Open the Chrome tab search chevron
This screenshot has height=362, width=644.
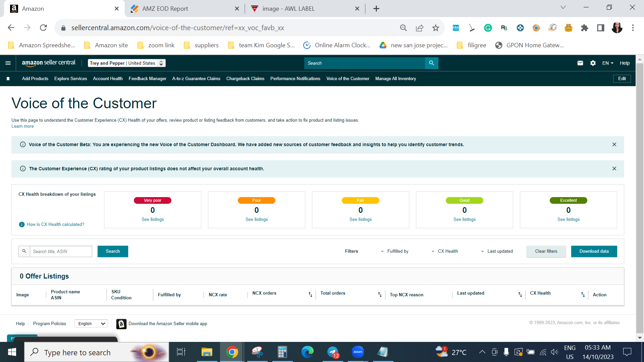pyautogui.click(x=563, y=7)
